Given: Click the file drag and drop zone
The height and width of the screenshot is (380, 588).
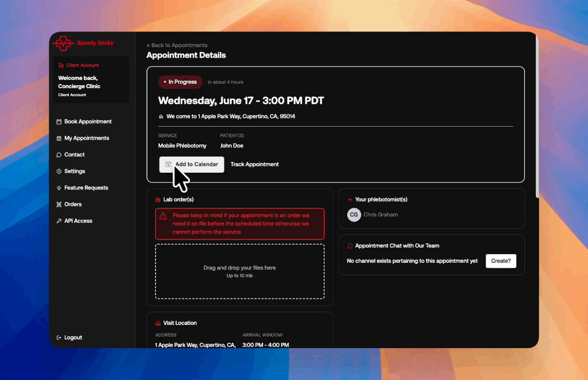Looking at the screenshot, I should (240, 272).
